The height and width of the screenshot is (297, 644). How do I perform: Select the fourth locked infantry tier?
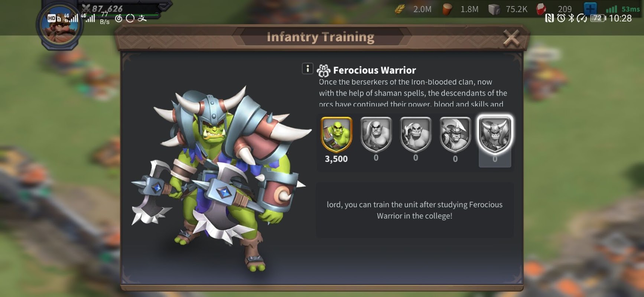coord(455,135)
